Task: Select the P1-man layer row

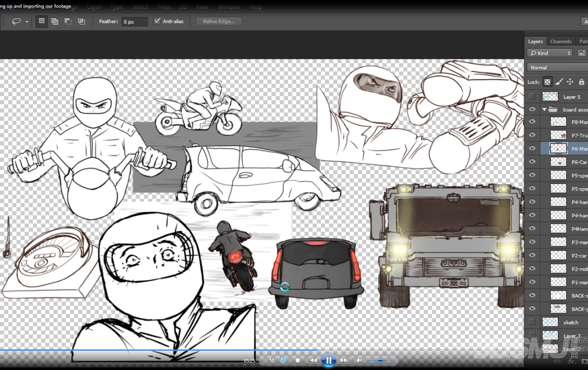Action: click(556, 282)
